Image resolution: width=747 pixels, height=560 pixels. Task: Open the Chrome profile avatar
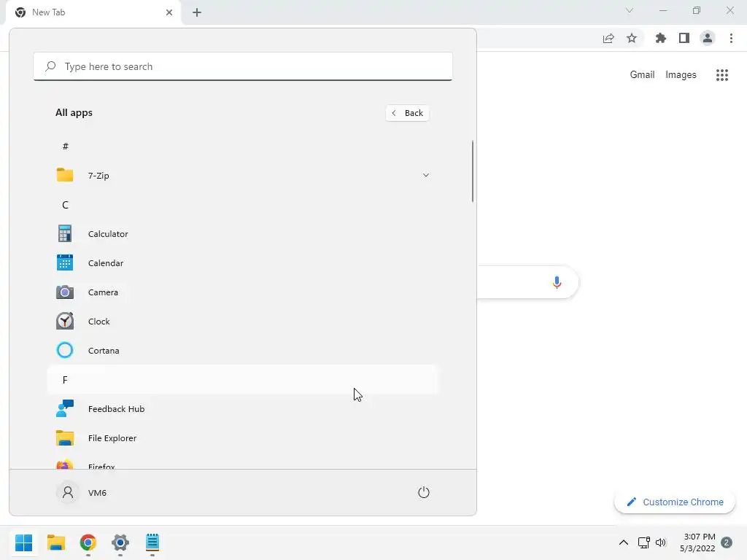pyautogui.click(x=708, y=38)
